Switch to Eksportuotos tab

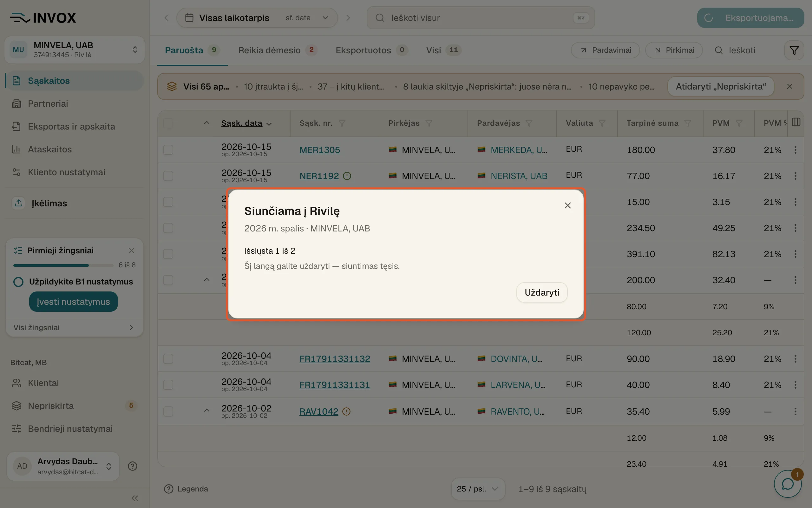371,50
